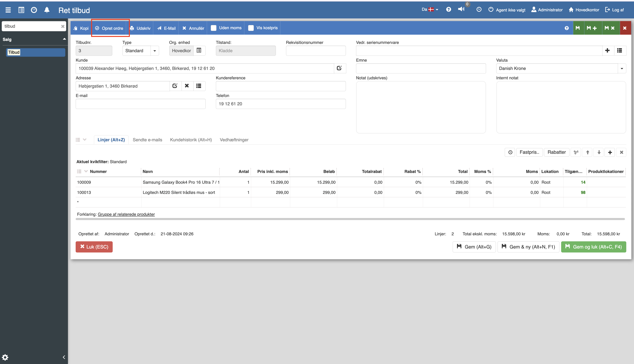Collapse the Salg sidebar section

point(64,39)
